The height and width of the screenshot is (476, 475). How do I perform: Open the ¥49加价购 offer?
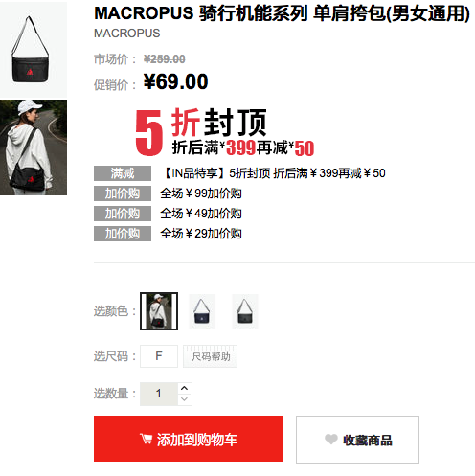click(201, 214)
